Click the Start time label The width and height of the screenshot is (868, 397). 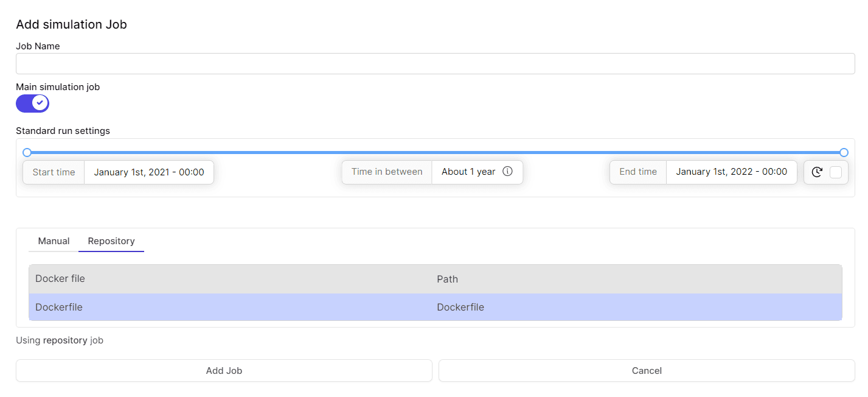pos(54,172)
